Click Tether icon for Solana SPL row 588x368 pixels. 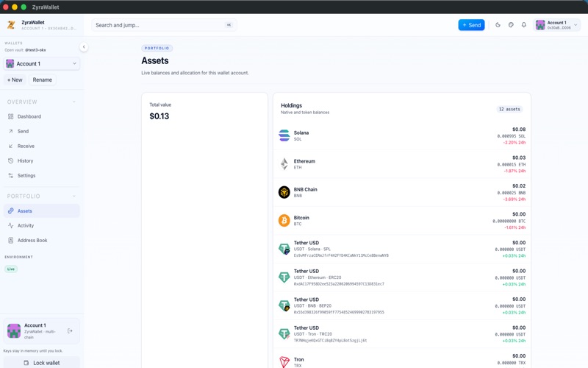click(284, 249)
